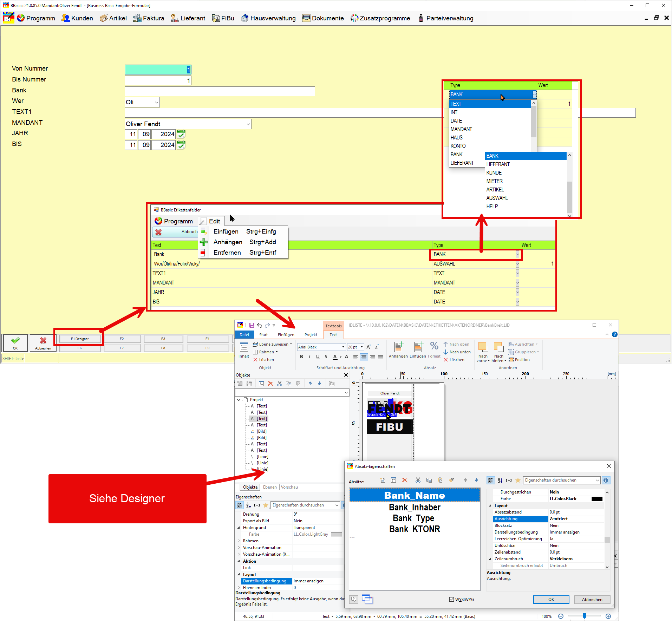Click blue info icon in Absatz-Eigenschaften
This screenshot has width=672, height=621.
click(606, 480)
